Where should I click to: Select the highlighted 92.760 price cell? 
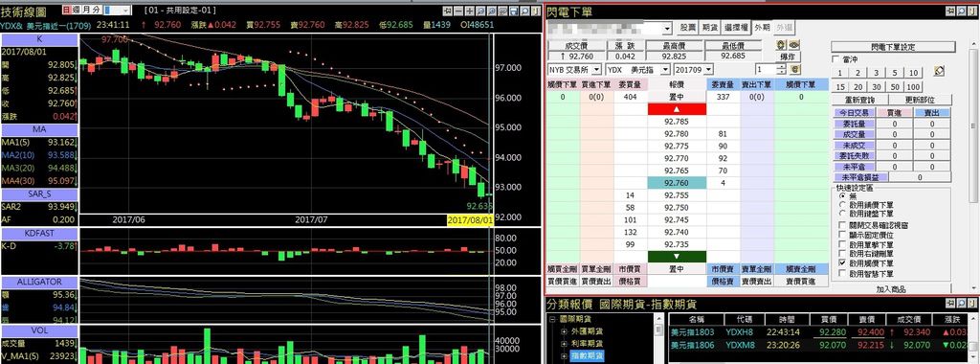[677, 183]
